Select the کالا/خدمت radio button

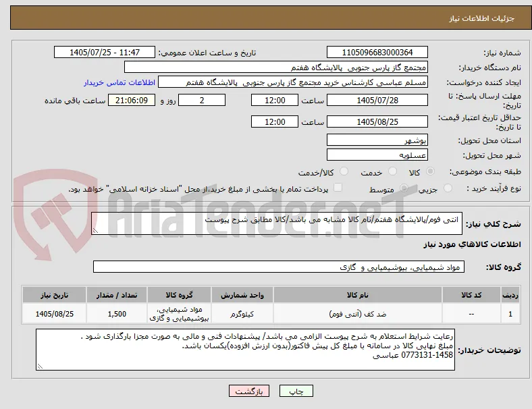[x=344, y=171]
